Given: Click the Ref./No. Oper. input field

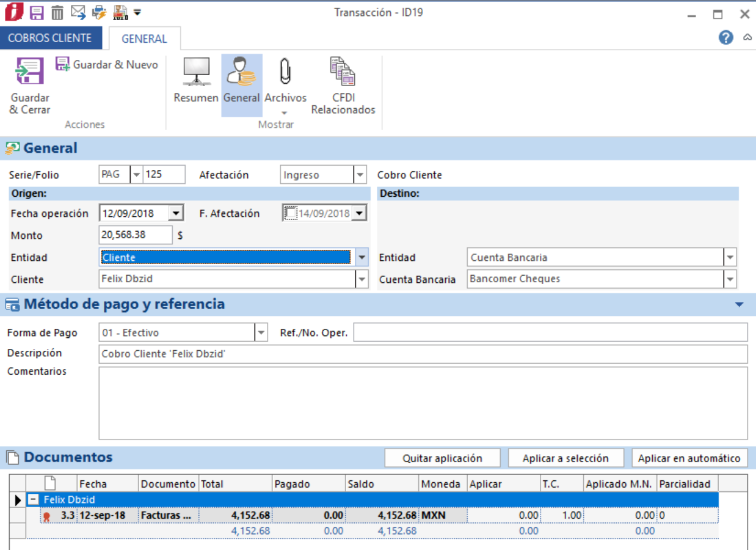Looking at the screenshot, I should 550,332.
